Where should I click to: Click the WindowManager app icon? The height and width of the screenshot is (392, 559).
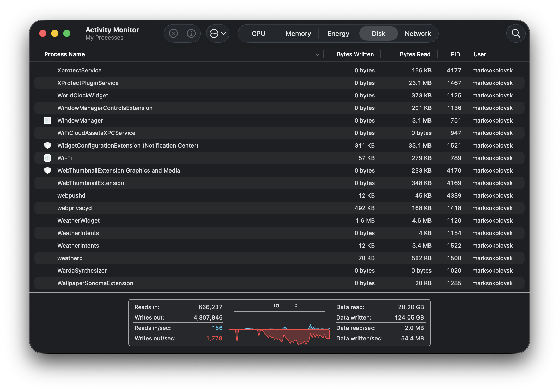coord(47,120)
